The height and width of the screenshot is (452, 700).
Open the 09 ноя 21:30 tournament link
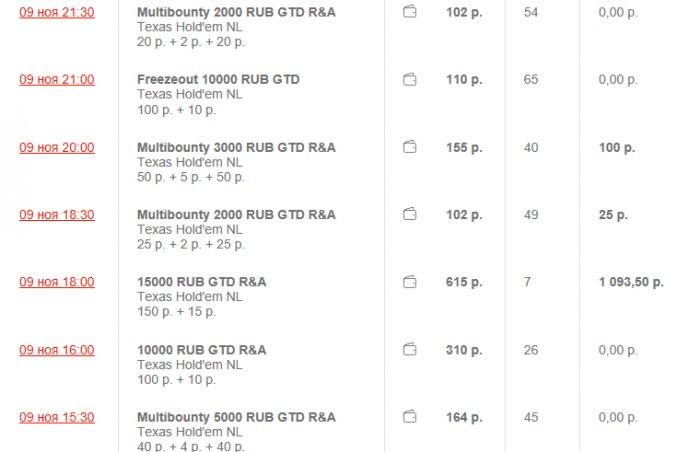tap(57, 12)
